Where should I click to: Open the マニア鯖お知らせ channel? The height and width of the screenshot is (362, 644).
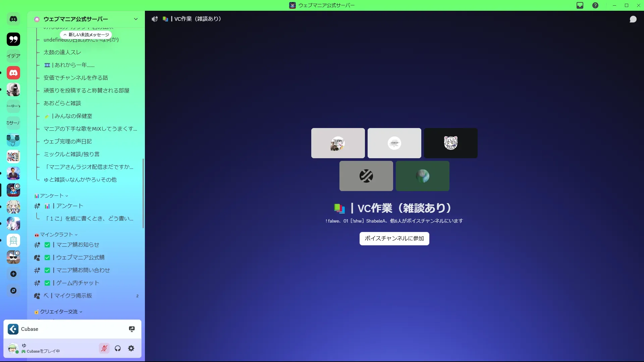pos(78,245)
